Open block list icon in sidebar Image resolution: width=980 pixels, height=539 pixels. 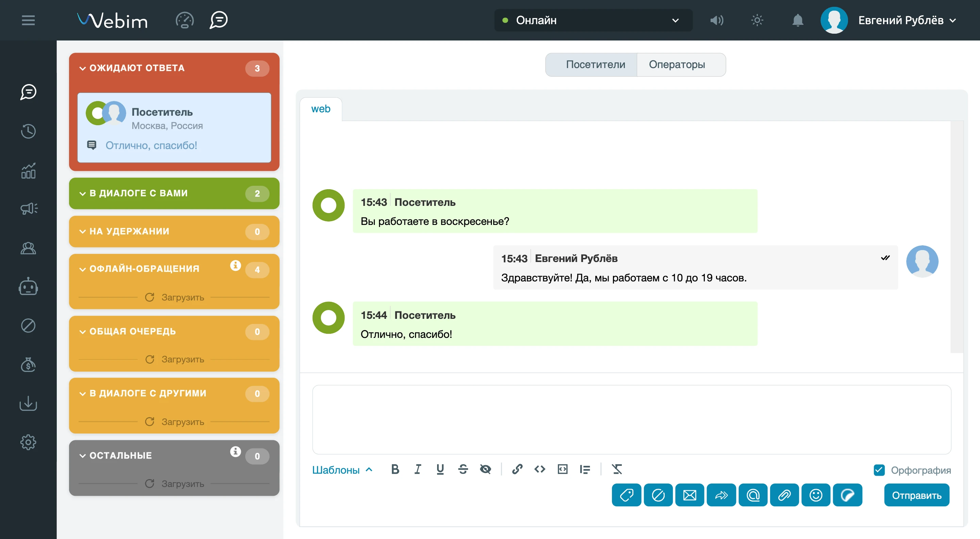pos(28,326)
